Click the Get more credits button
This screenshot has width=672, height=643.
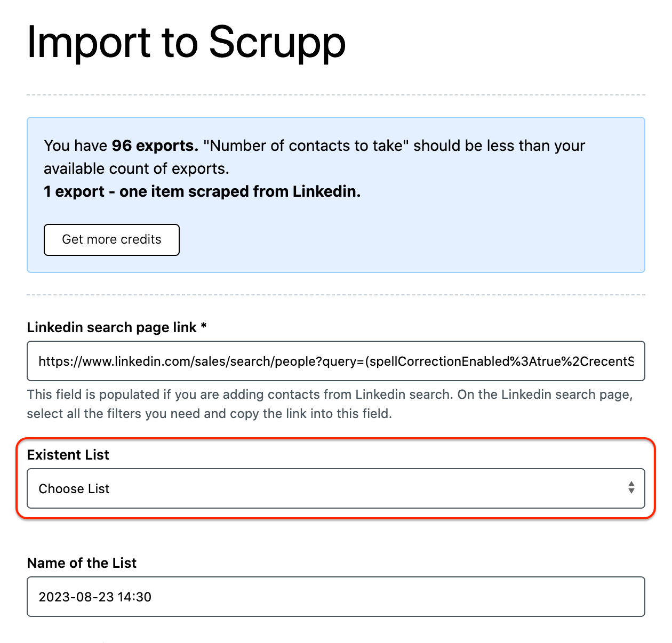[111, 240]
